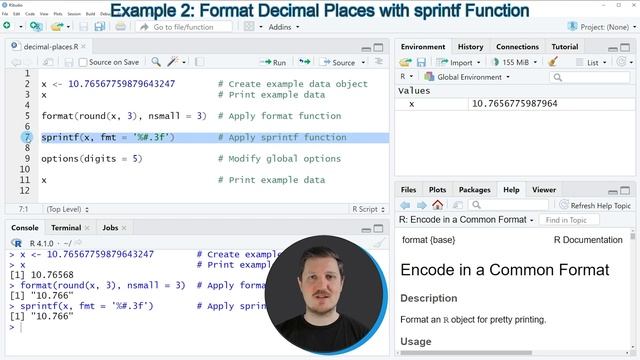Click Save script icon in editor toolbar

69,62
